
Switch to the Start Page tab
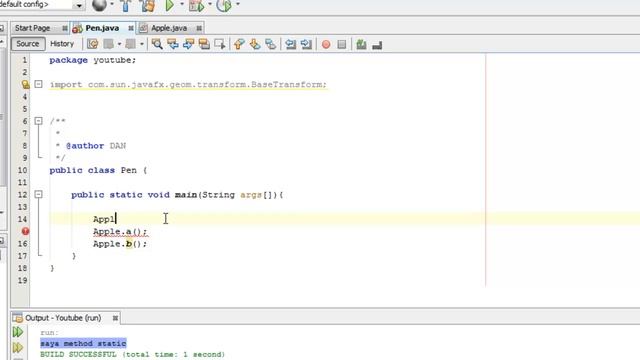[x=32, y=28]
